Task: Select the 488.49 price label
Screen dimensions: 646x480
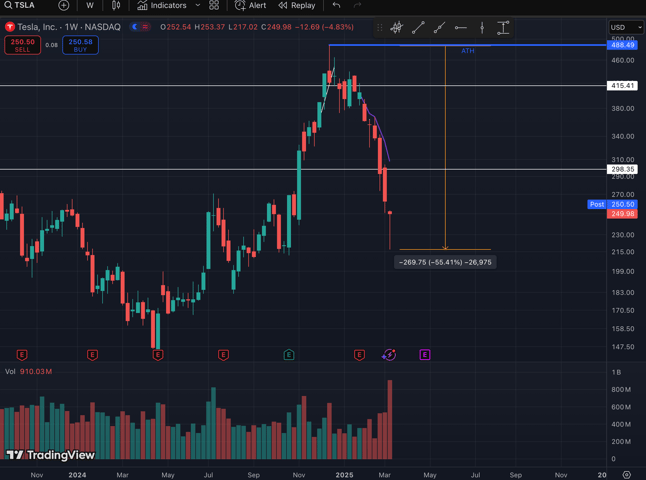Action: (623, 45)
